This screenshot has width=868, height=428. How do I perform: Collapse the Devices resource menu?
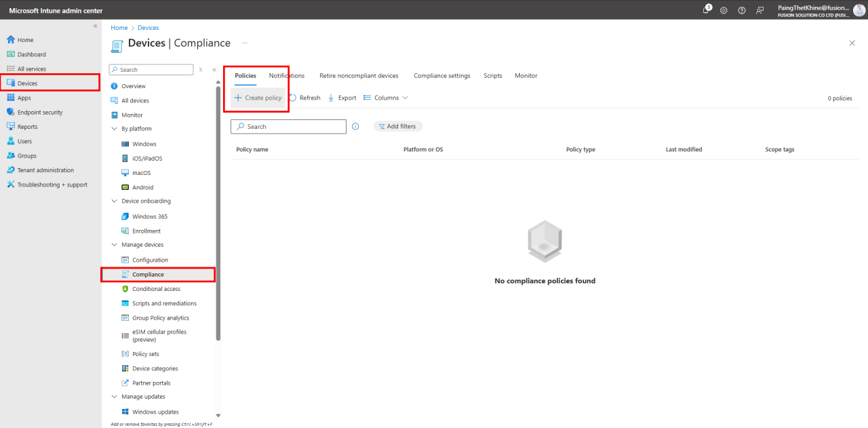click(214, 69)
